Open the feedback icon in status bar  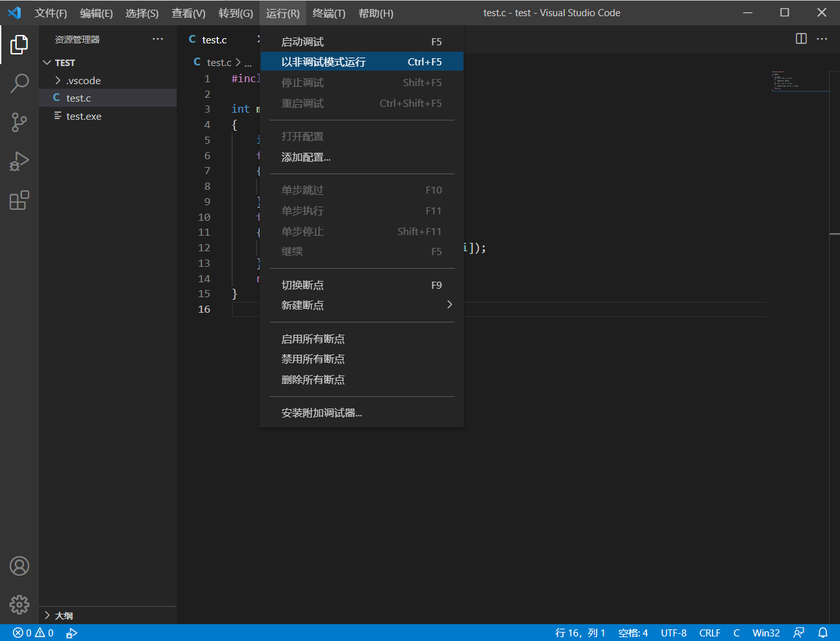799,633
